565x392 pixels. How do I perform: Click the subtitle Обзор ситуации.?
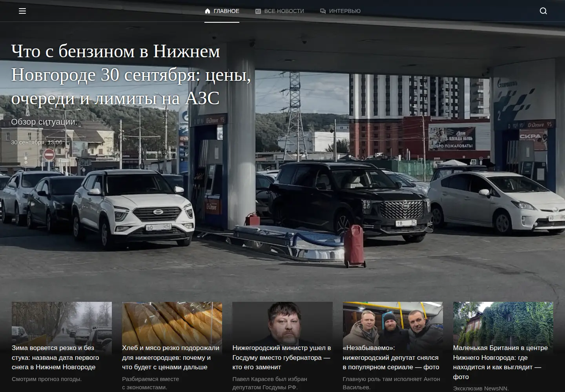(44, 122)
